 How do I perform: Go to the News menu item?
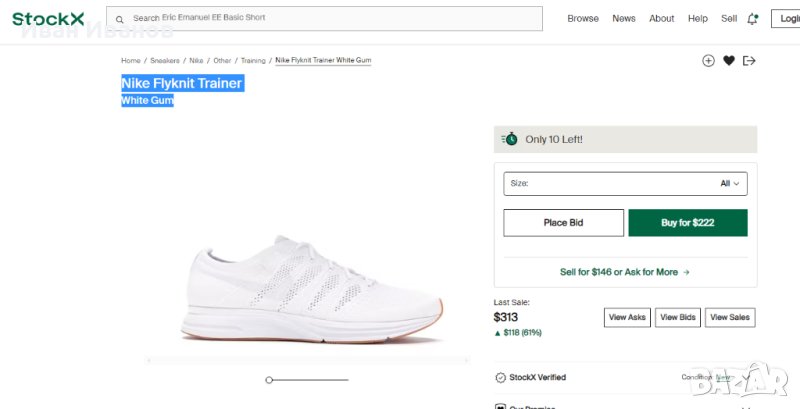coord(624,19)
